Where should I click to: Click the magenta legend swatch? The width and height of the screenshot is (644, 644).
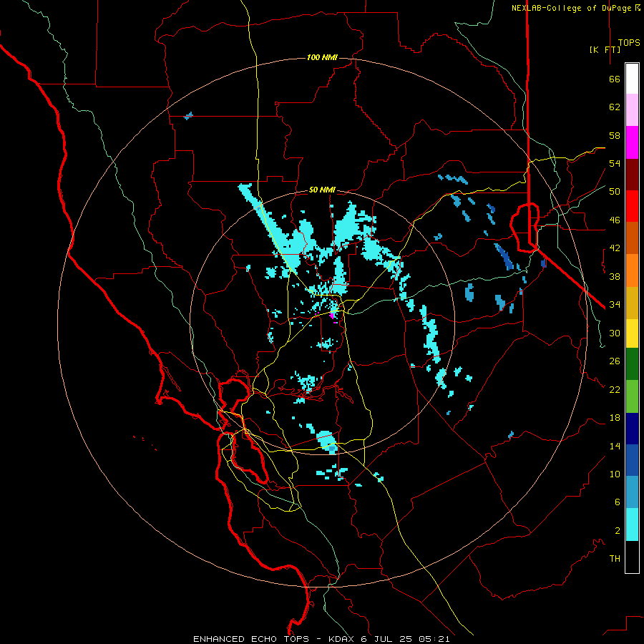[632, 142]
